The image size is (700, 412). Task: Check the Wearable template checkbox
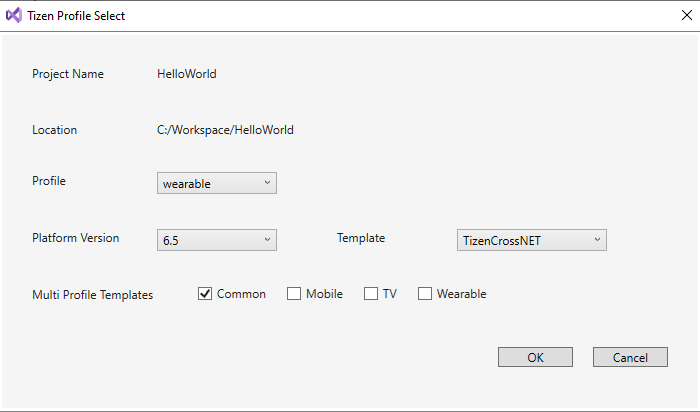click(425, 294)
